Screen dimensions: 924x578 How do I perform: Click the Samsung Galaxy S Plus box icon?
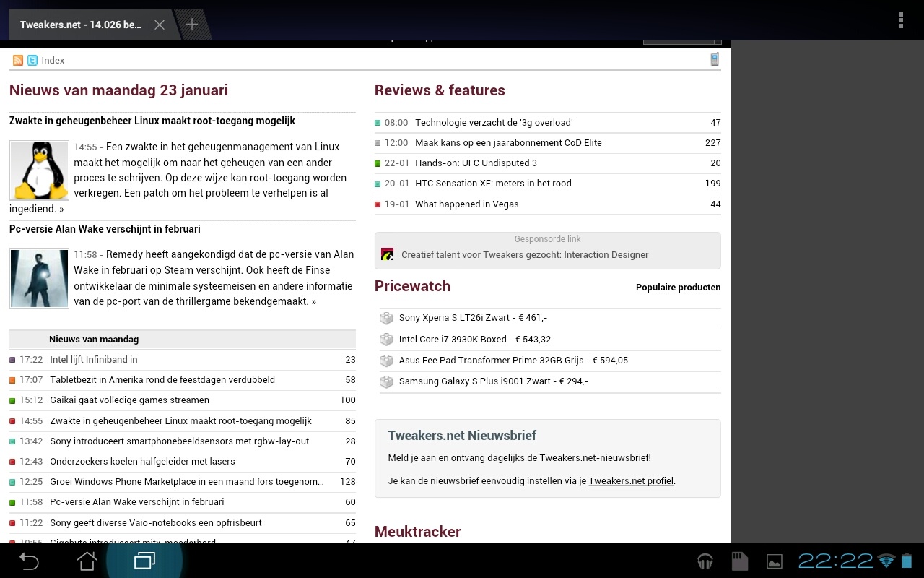tap(387, 381)
